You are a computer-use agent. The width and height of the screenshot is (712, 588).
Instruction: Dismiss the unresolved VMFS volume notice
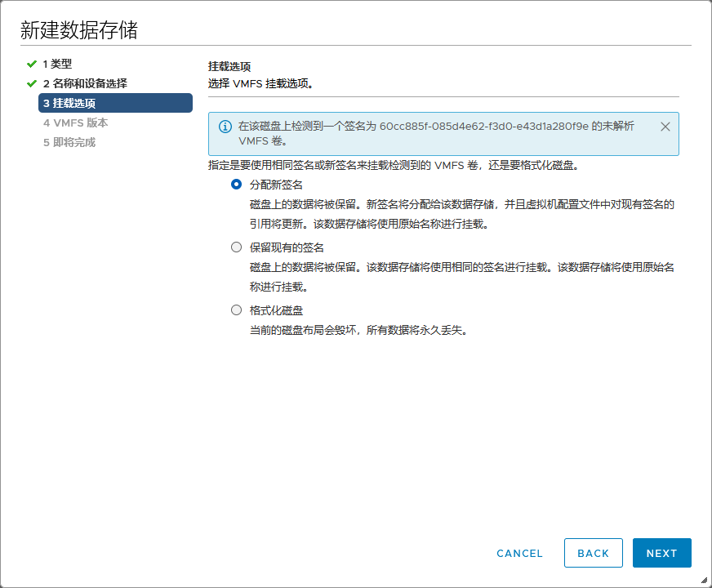tap(665, 127)
